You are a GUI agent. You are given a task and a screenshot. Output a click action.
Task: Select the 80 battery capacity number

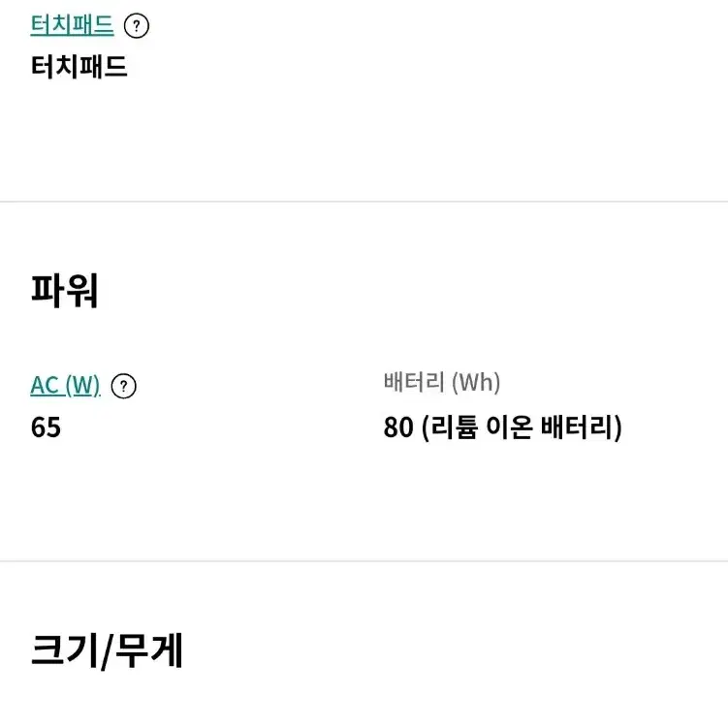tap(397, 427)
